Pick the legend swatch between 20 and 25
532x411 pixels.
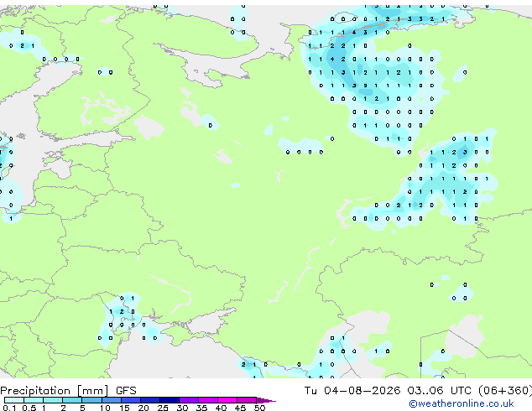click(x=150, y=400)
